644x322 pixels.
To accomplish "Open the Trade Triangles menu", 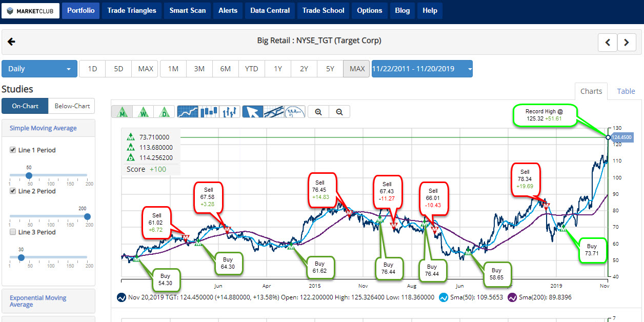I will pyautogui.click(x=132, y=10).
